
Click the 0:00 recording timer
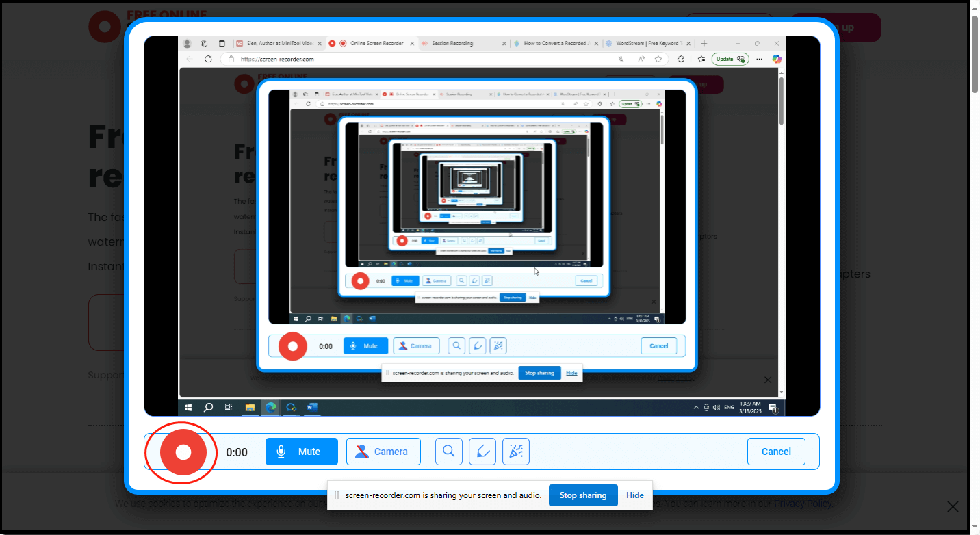pos(237,452)
